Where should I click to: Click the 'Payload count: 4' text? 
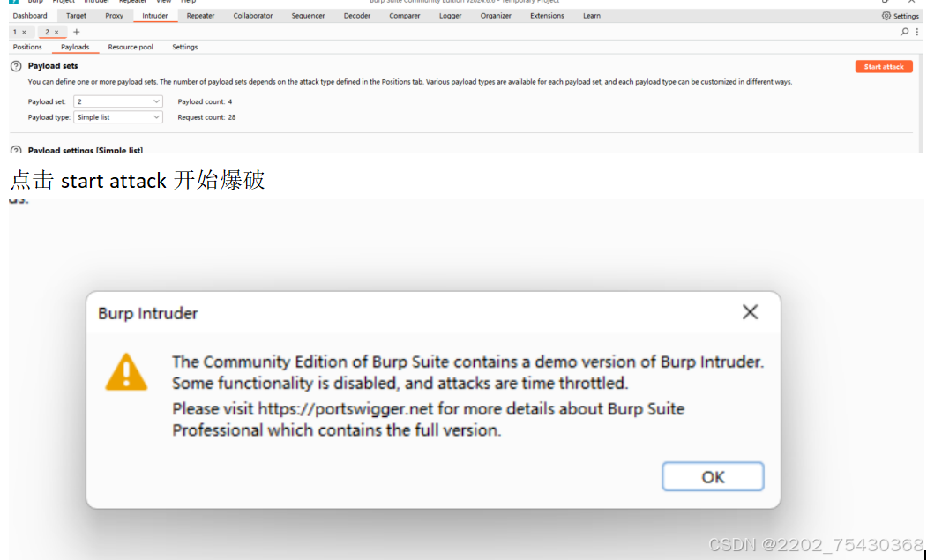pos(206,101)
